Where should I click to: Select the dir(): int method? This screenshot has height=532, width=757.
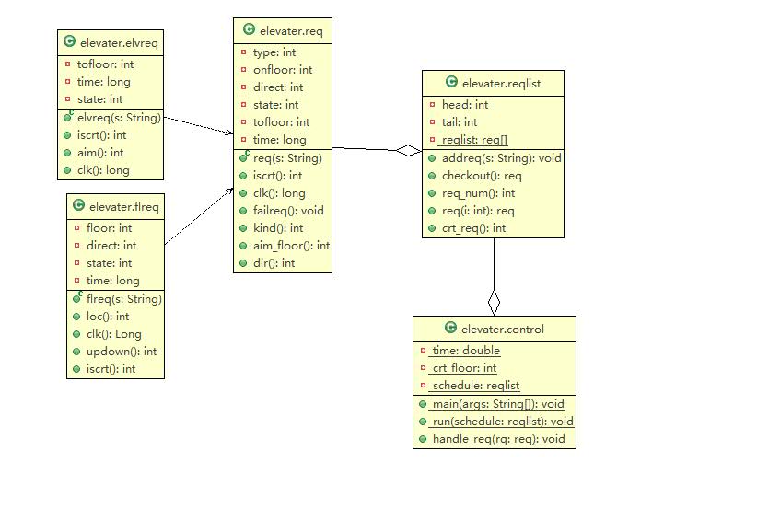[x=274, y=263]
